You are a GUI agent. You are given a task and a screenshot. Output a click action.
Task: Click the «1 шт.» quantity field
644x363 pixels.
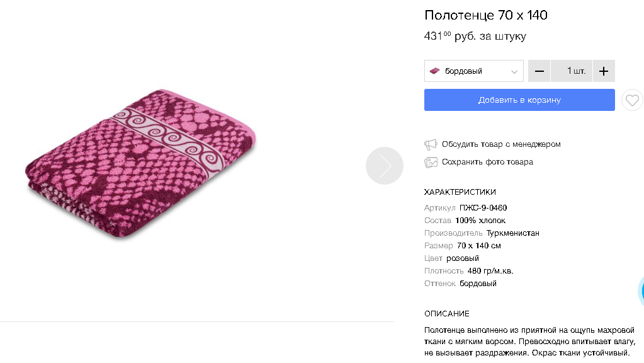tap(571, 71)
